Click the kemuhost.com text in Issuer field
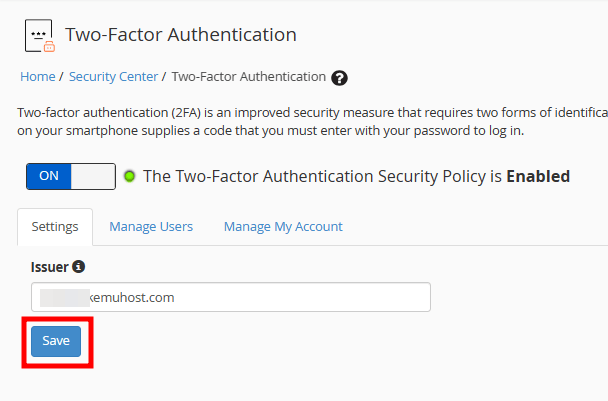This screenshot has height=401, width=608. (x=132, y=297)
